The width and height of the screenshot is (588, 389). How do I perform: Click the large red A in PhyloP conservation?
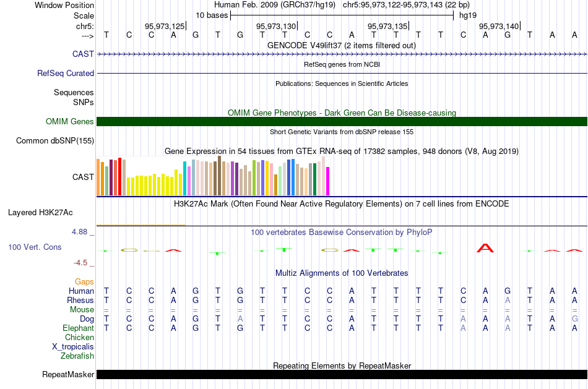[486, 249]
